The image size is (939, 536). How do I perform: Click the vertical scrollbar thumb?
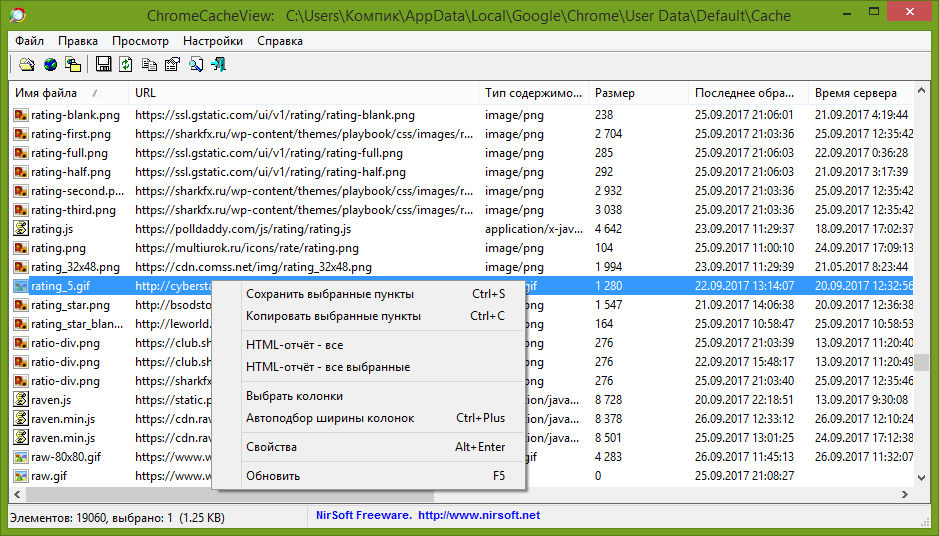point(922,362)
